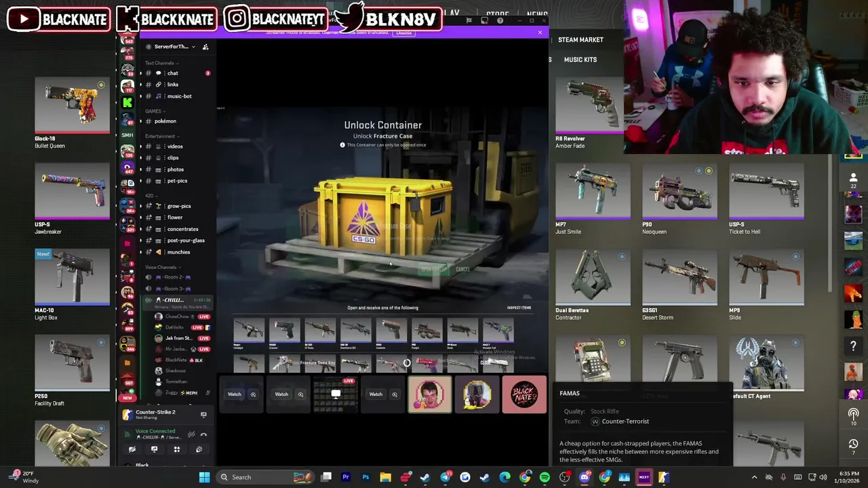
Task: Open the #post-your-glass channel
Action: (176, 241)
